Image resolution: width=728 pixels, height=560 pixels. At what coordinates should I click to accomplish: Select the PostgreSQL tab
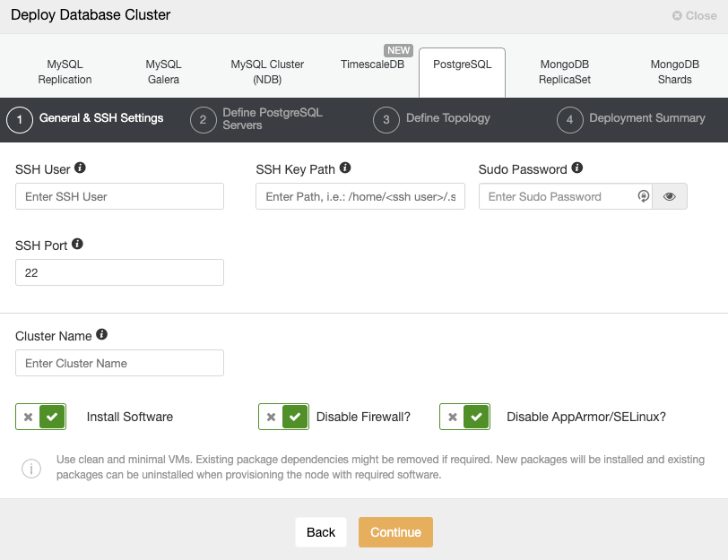(x=462, y=72)
